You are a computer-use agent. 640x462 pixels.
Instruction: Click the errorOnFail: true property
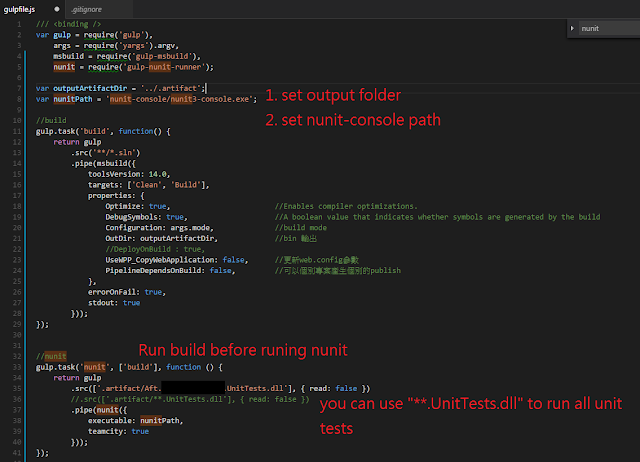click(127, 292)
